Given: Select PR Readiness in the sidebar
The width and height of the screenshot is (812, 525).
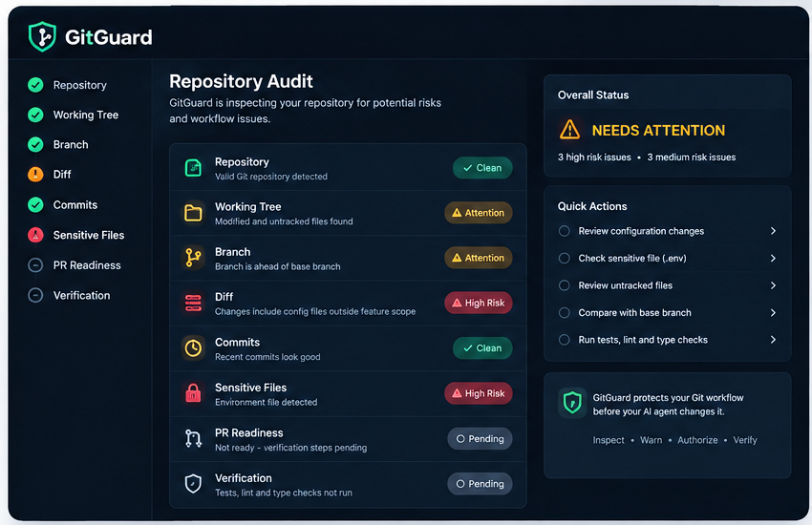Looking at the screenshot, I should tap(87, 265).
